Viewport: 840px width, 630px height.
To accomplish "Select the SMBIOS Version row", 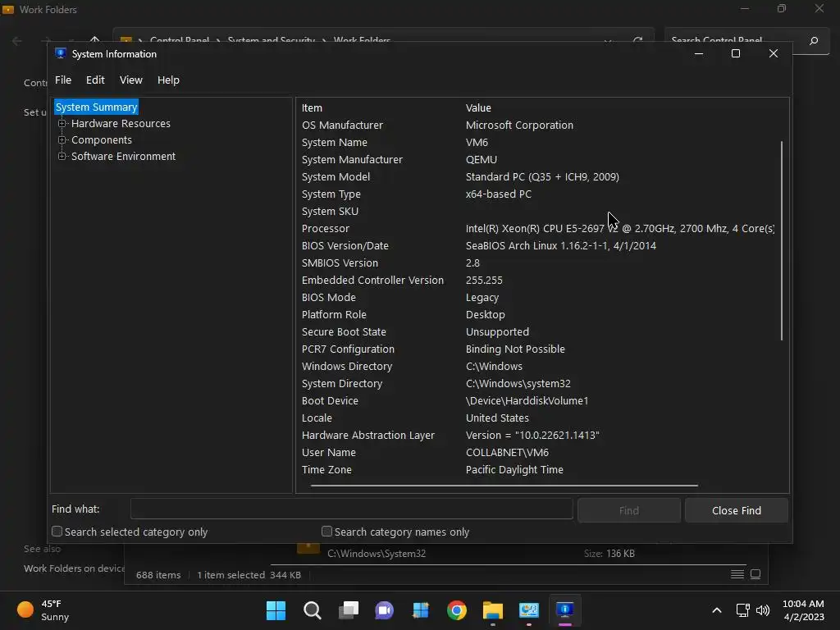I will pyautogui.click(x=537, y=262).
